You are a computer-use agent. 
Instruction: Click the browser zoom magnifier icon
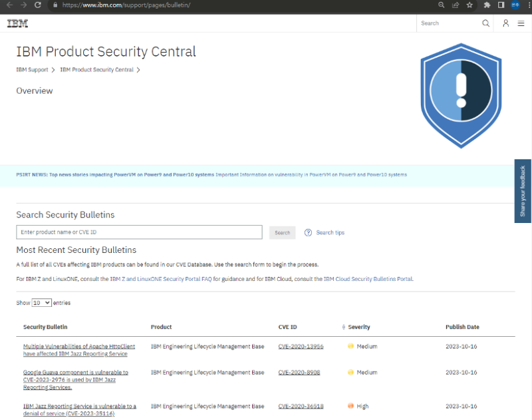coord(441,5)
